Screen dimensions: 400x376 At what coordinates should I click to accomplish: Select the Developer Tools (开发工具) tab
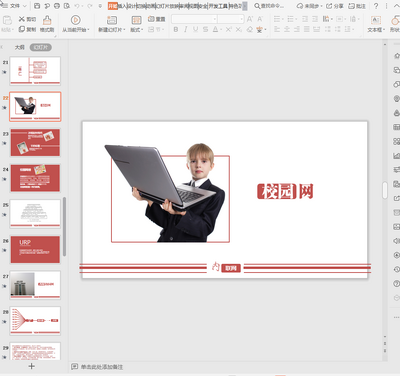coord(218,6)
